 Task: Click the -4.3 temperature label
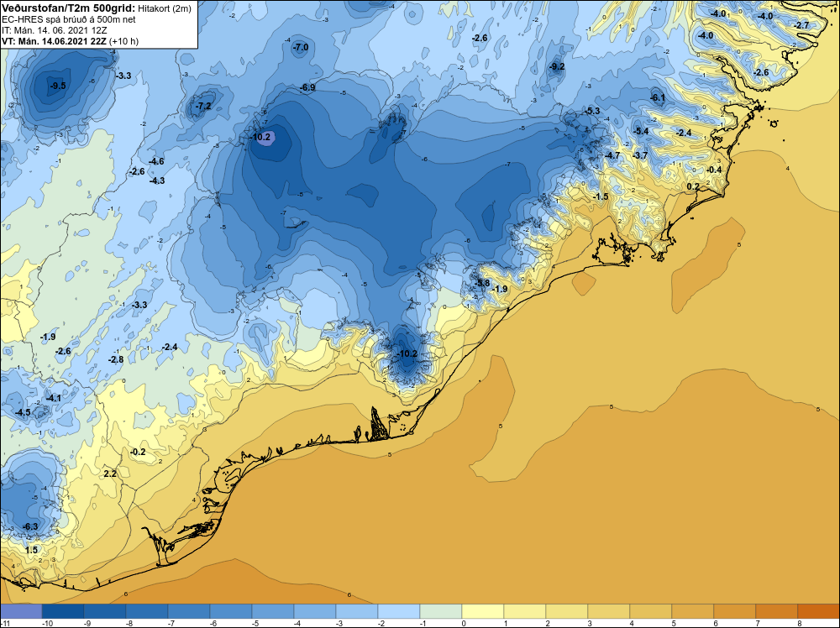click(157, 181)
